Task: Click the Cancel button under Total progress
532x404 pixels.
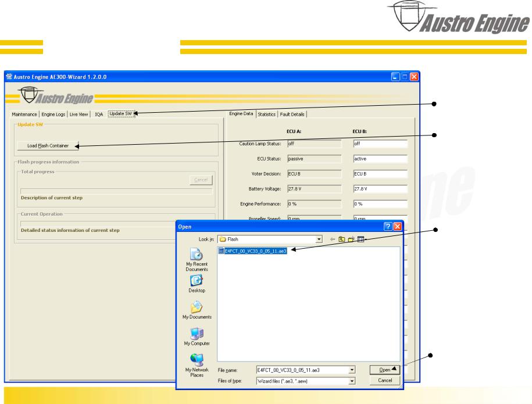Action: [201, 180]
